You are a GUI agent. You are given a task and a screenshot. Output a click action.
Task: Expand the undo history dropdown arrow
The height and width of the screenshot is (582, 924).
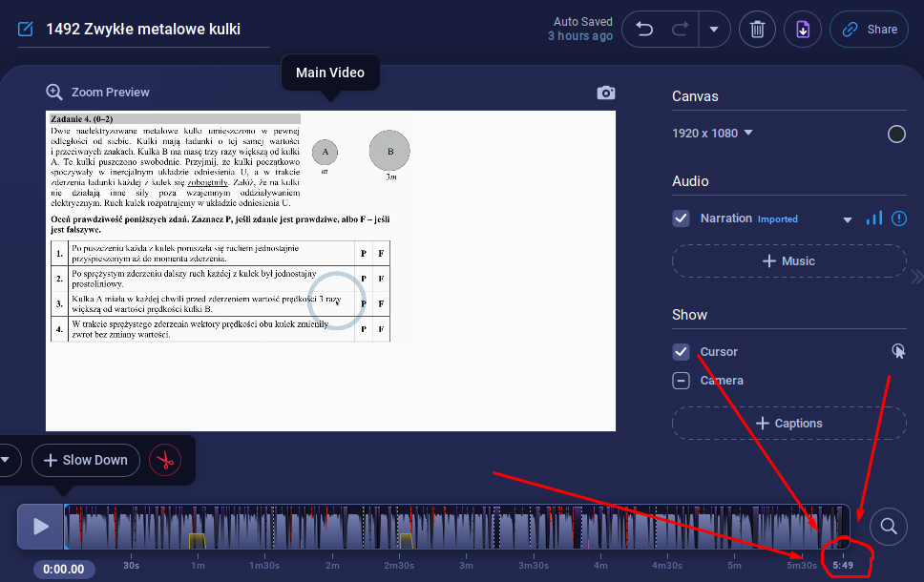[714, 29]
